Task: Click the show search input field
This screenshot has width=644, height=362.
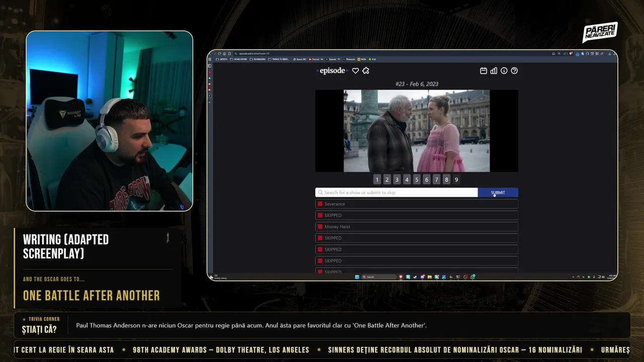Action: [396, 193]
